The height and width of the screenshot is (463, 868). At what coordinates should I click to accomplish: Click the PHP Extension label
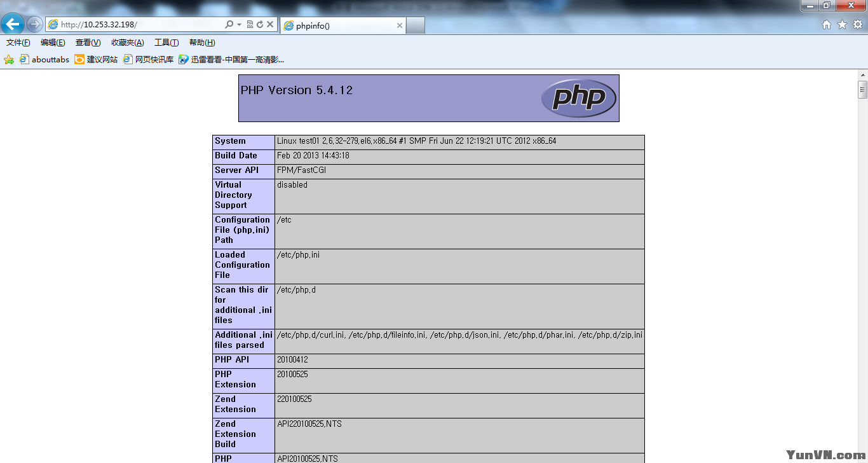235,380
